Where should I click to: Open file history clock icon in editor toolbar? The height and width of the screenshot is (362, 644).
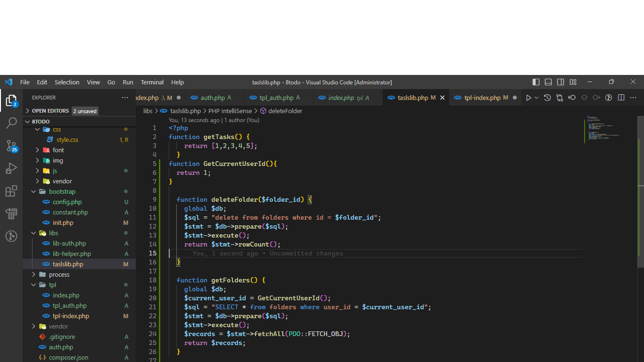point(547,98)
